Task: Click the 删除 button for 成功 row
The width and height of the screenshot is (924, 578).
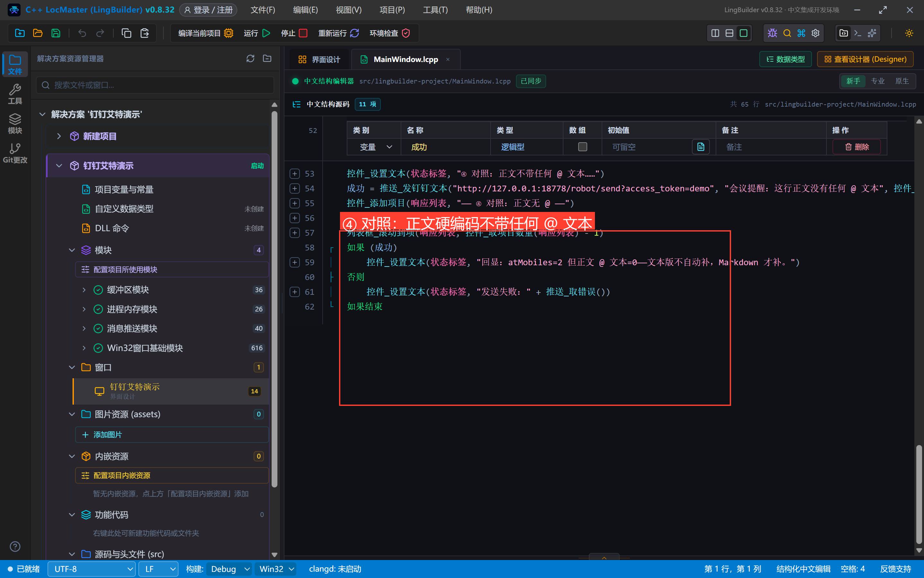Action: point(857,147)
